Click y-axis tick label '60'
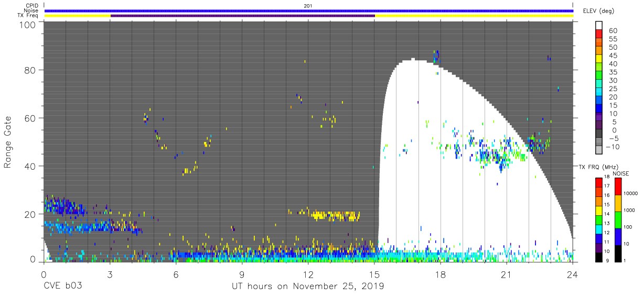The image size is (644, 297). (x=30, y=118)
